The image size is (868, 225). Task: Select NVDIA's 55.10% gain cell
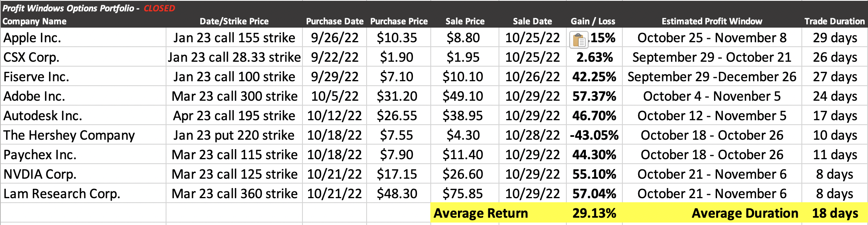pyautogui.click(x=594, y=174)
